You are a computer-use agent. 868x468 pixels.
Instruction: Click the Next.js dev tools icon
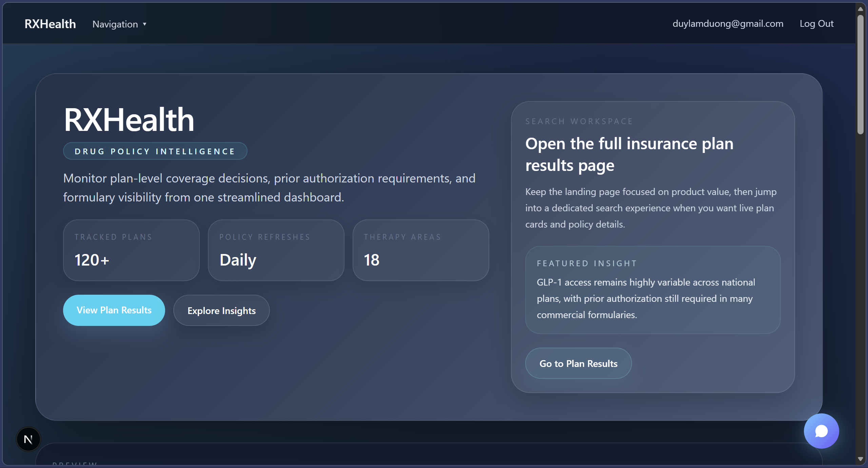point(28,439)
